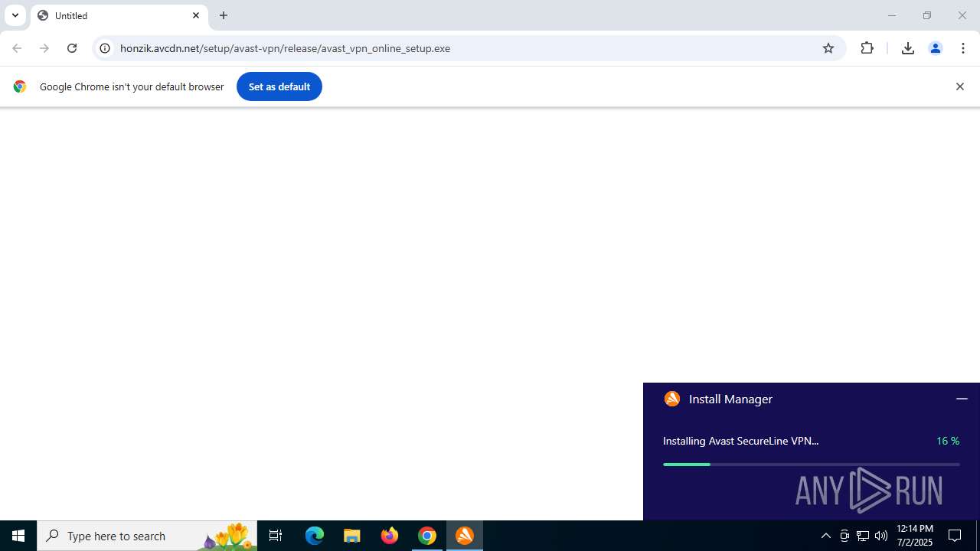This screenshot has width=980, height=551.
Task: Bookmark this tab with the star icon
Action: [x=828, y=48]
